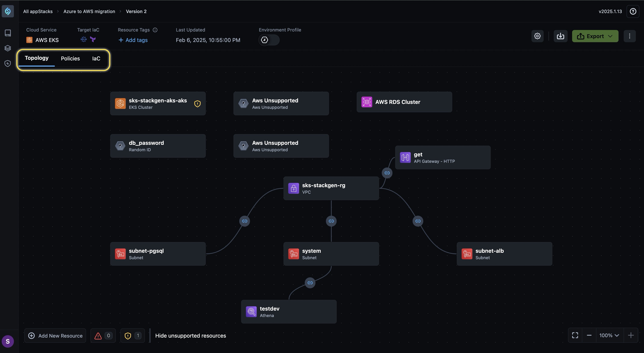
Task: Click the AWS EKS cloud service icon
Action: 29,40
